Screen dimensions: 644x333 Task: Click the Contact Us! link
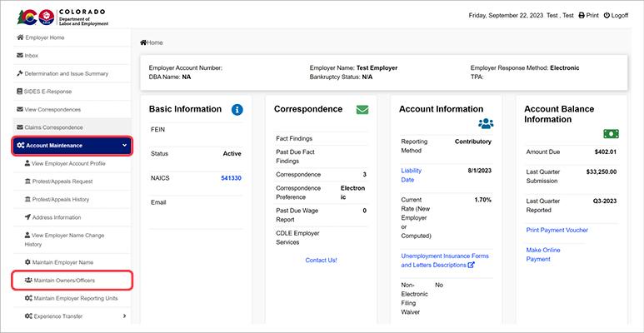point(321,260)
